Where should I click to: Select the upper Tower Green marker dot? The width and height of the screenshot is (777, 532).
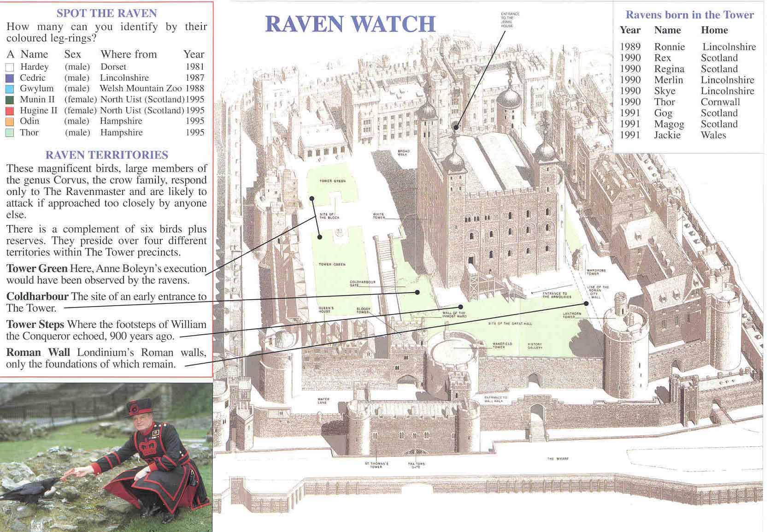click(x=312, y=199)
